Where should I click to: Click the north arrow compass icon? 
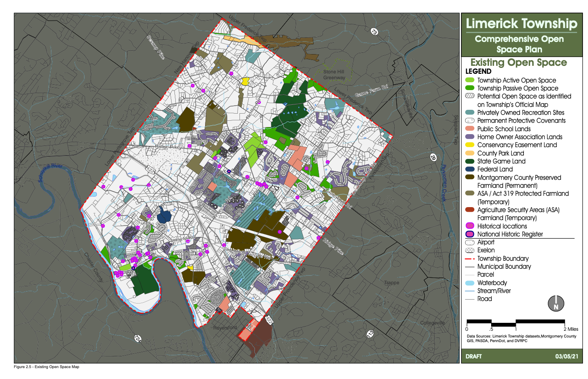tap(556, 303)
